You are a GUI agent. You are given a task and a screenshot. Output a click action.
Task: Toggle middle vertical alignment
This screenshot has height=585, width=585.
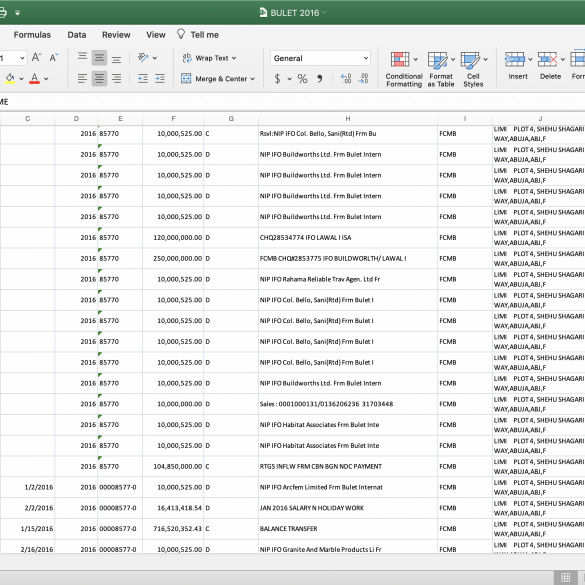[99, 57]
